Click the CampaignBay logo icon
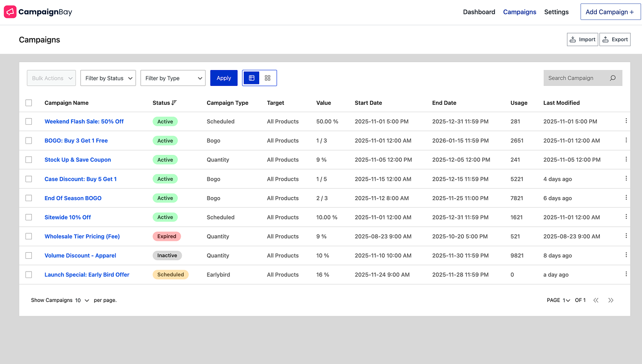This screenshot has height=364, width=642. (10, 11)
